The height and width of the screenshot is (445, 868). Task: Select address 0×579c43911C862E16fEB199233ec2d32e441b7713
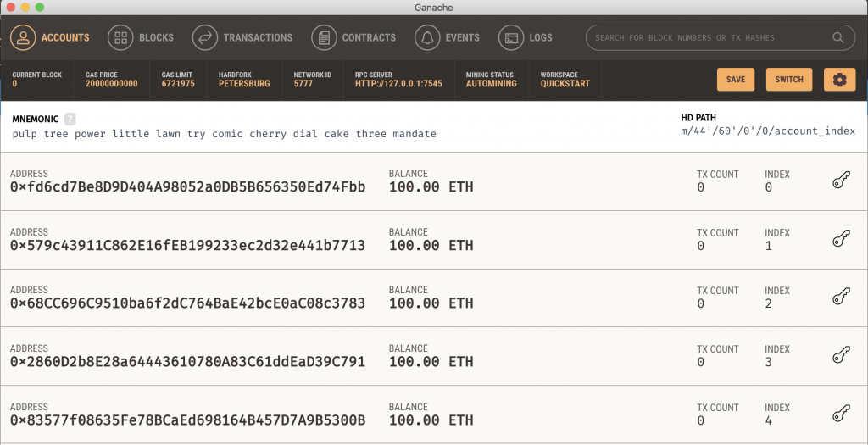(187, 245)
